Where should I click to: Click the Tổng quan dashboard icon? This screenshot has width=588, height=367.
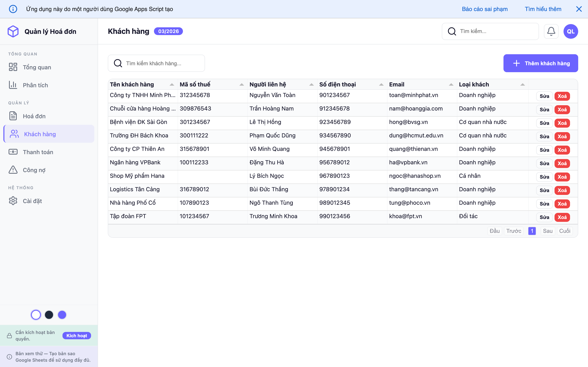[13, 67]
